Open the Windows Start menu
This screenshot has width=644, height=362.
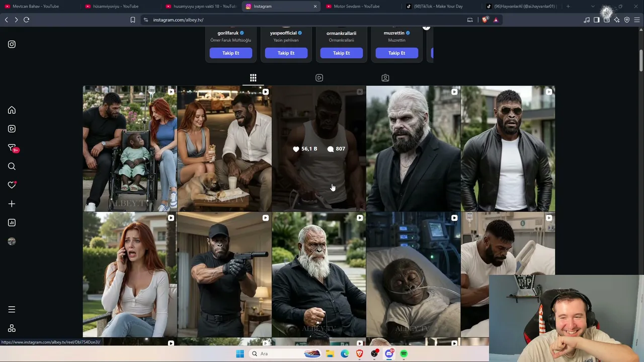(240, 353)
